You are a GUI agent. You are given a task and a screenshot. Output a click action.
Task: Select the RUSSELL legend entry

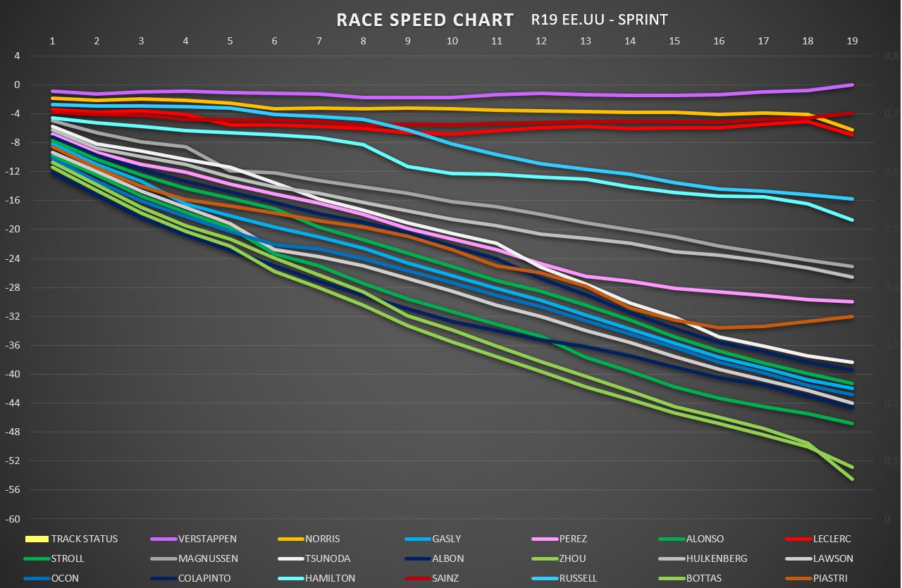[x=564, y=578]
